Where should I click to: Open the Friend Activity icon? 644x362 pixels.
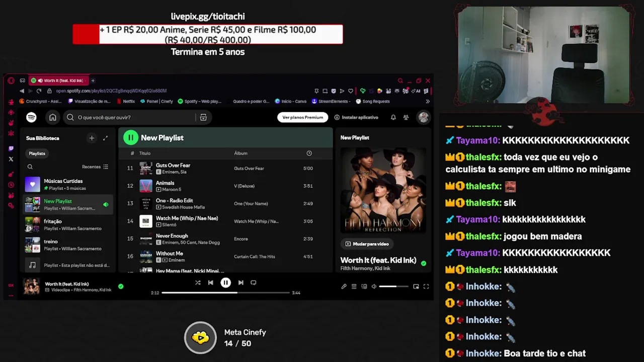(406, 117)
